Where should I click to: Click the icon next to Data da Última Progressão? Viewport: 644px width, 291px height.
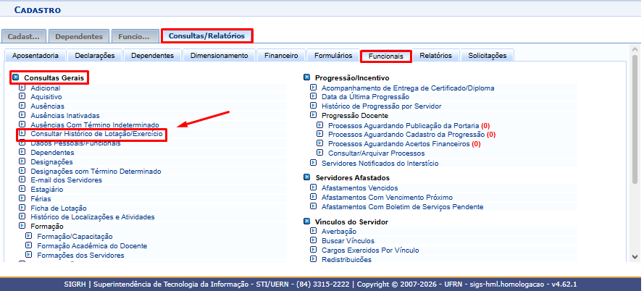[314, 96]
